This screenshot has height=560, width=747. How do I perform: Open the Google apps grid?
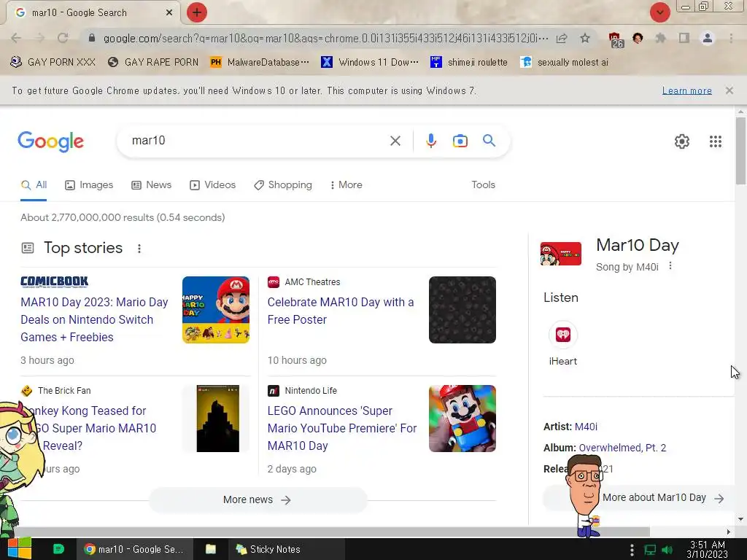coord(715,141)
